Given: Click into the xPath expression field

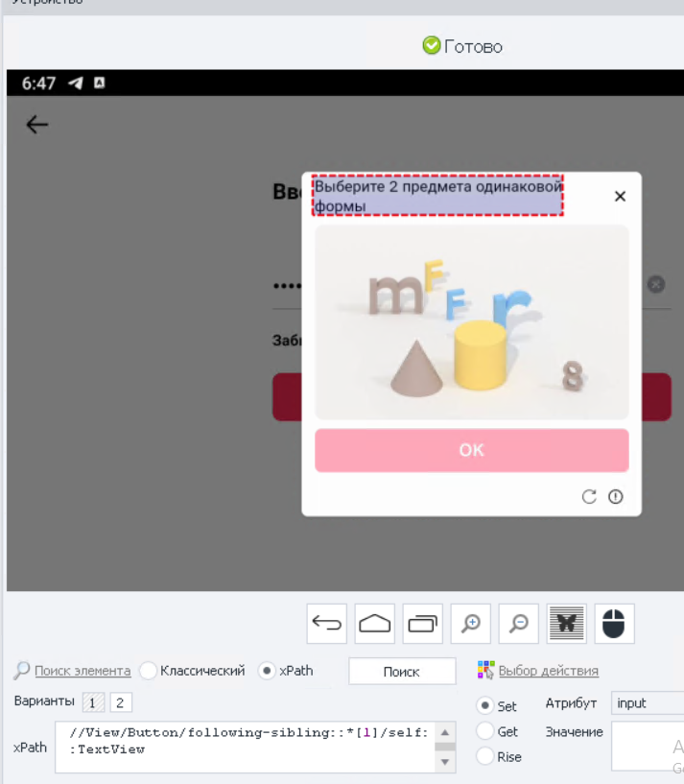Looking at the screenshot, I should coord(245,747).
